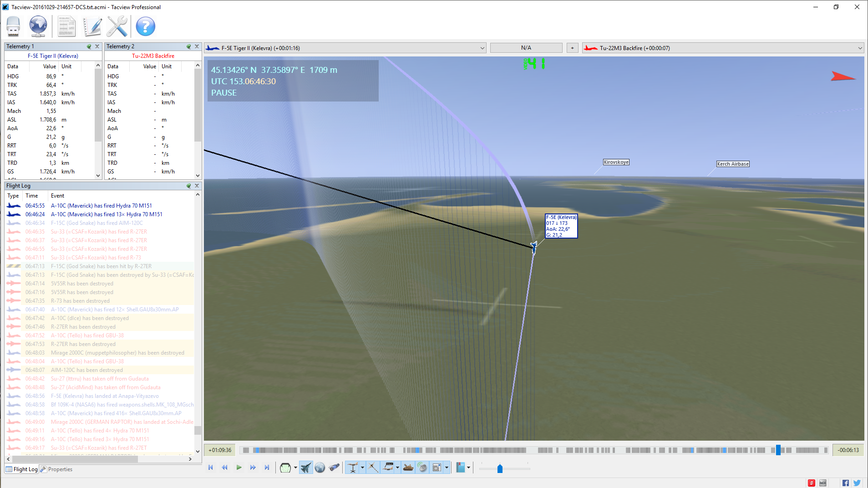Close the Telemetry 1 panel

pos(97,46)
